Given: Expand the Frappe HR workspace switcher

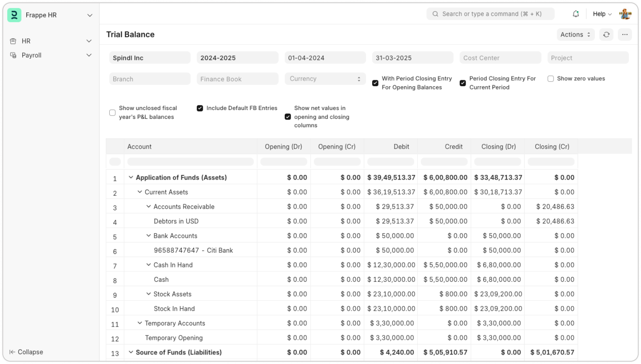Looking at the screenshot, I should (90, 15).
